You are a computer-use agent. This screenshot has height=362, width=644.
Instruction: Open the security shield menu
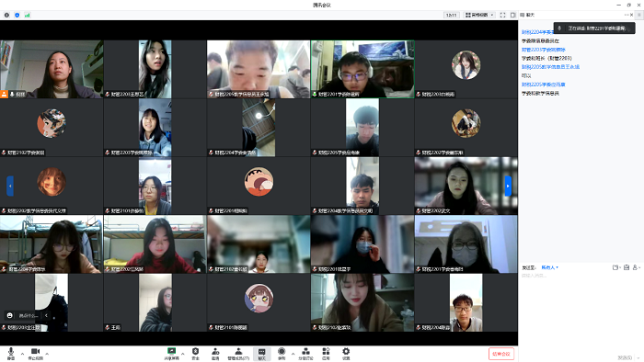(x=195, y=354)
